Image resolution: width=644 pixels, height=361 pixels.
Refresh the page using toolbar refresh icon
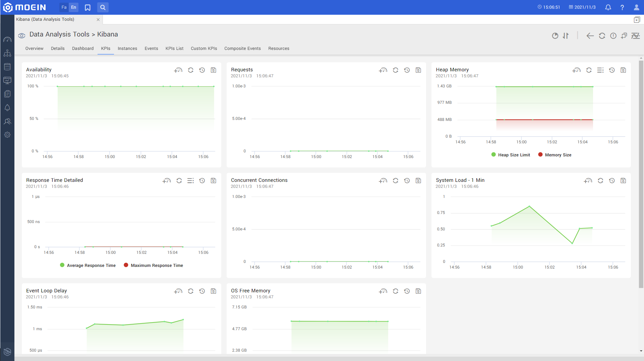point(602,36)
